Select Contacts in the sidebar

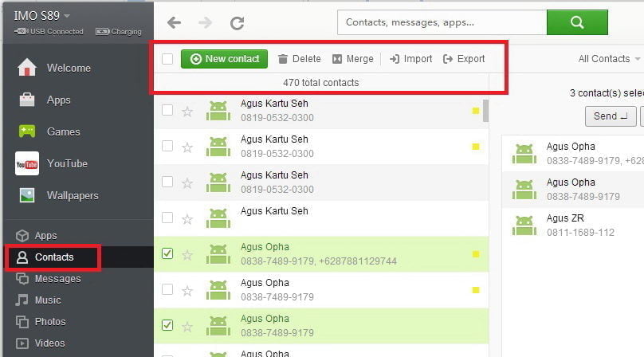(x=53, y=257)
